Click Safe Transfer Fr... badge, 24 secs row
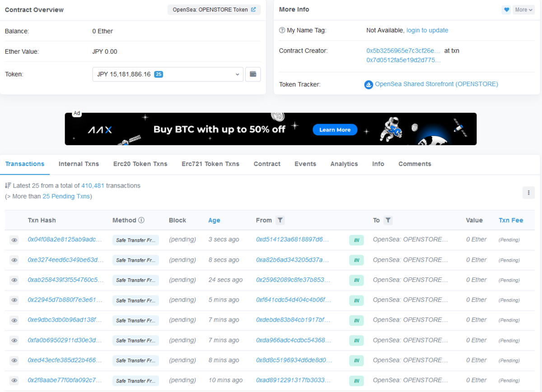 (x=135, y=280)
